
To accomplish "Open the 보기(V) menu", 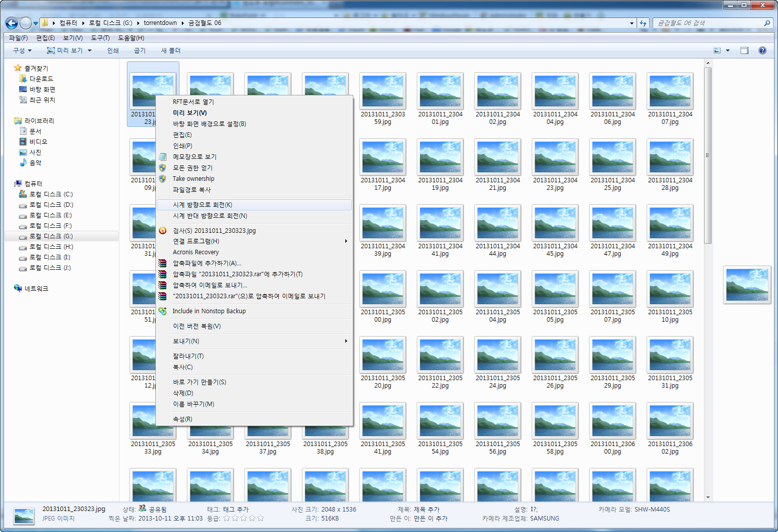I will [x=73, y=38].
